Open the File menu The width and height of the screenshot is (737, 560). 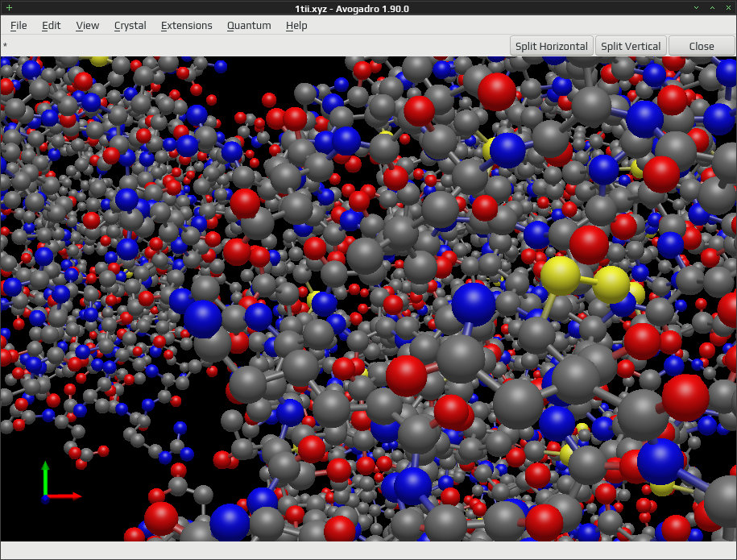point(19,26)
